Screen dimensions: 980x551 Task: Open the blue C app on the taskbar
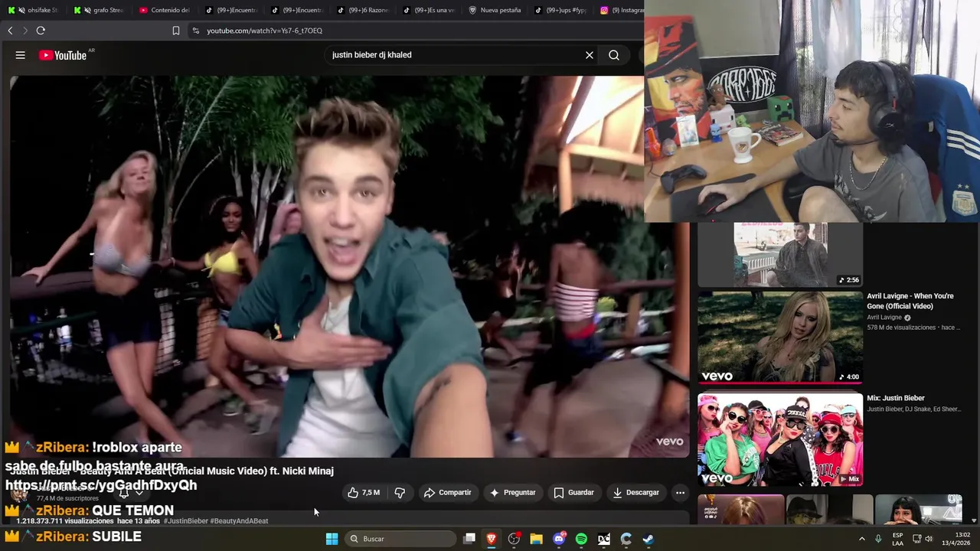click(626, 539)
